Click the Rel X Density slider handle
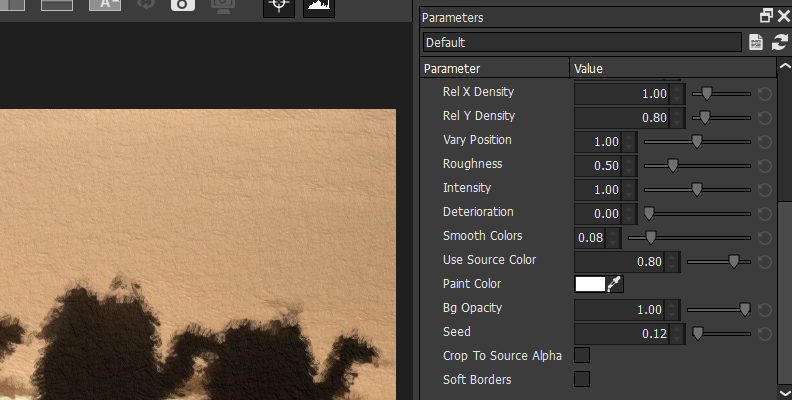Viewport: 792px width, 400px height. coord(707,93)
